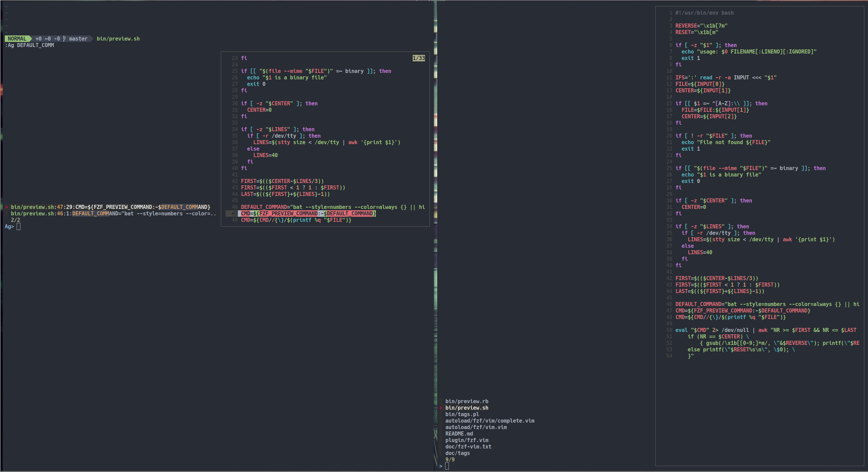The image size is (868, 472).
Task: Click the red pointer arrow beside bin/preview.sh:47
Action: click(6, 207)
